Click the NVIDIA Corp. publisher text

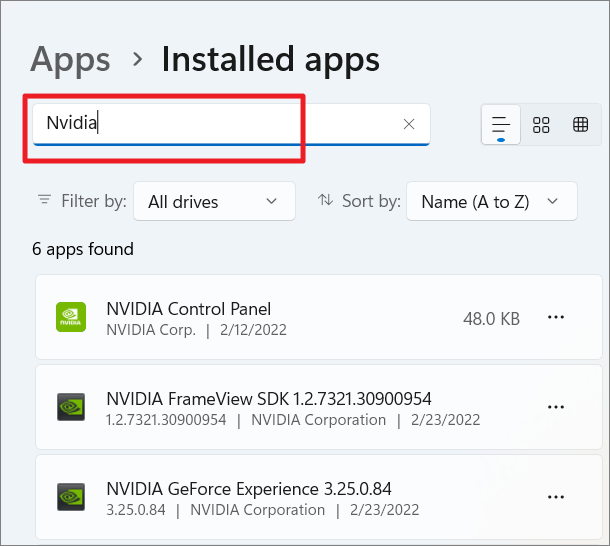(151, 330)
